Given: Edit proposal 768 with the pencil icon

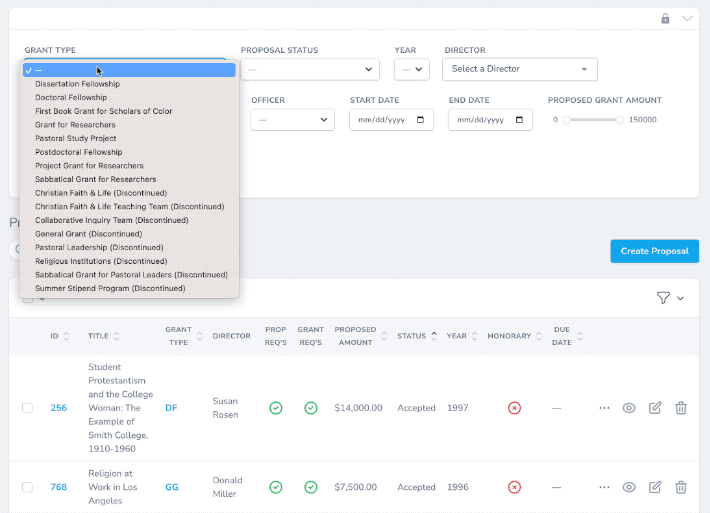Looking at the screenshot, I should 655,487.
